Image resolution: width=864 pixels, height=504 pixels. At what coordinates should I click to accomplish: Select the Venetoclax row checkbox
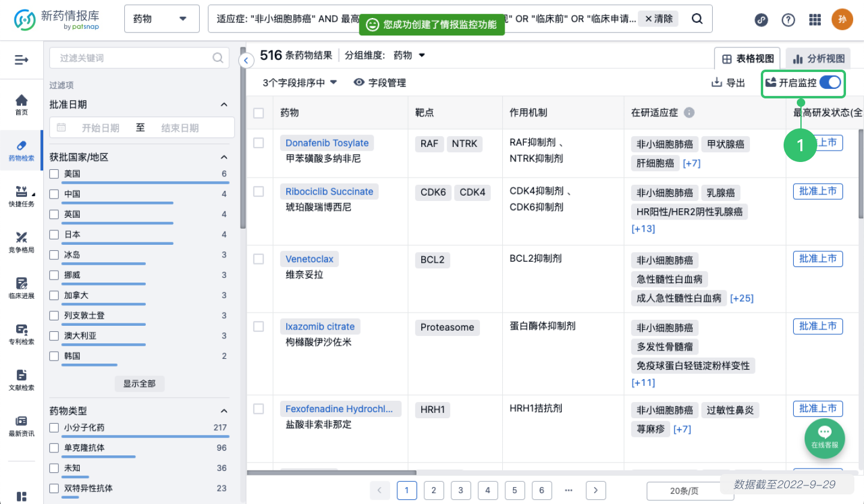pos(259,259)
